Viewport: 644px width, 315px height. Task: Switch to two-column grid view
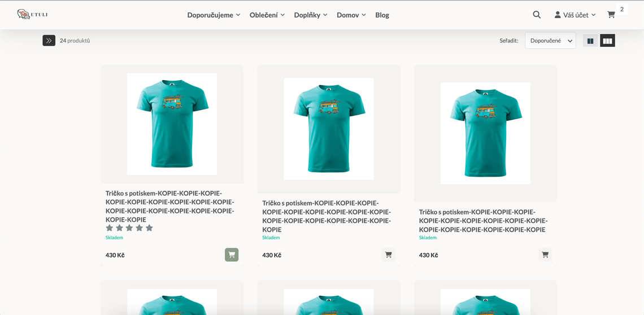pyautogui.click(x=590, y=41)
